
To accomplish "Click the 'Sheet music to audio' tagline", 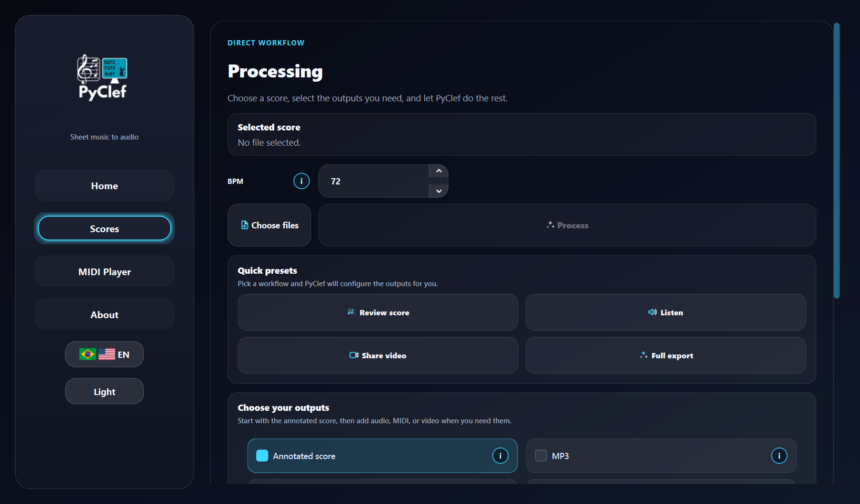I will click(104, 137).
